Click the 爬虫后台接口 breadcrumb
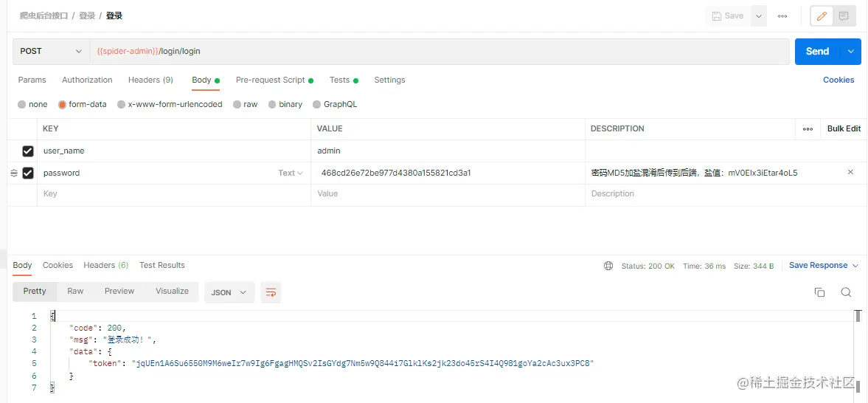The height and width of the screenshot is (403, 868). (x=44, y=16)
